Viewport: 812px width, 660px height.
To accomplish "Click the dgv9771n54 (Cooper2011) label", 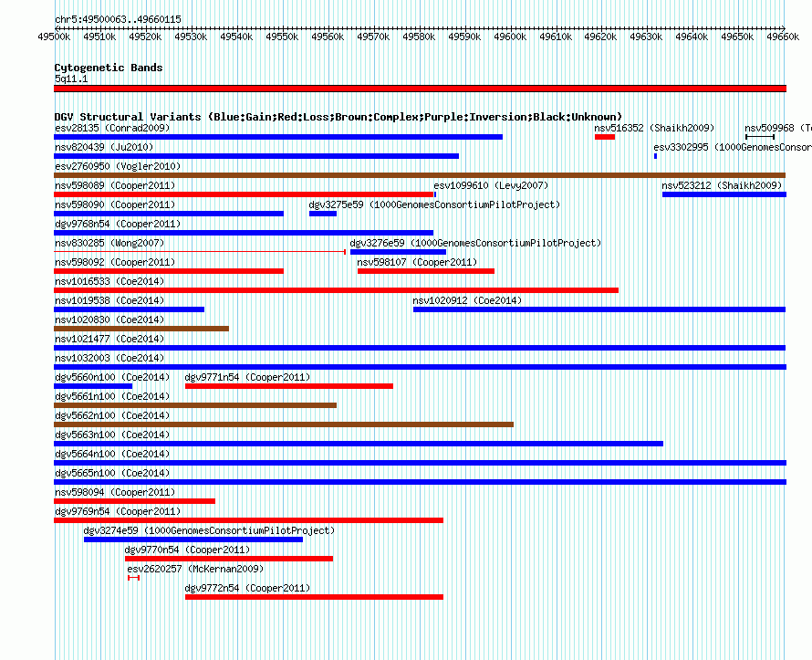I will pos(247,377).
